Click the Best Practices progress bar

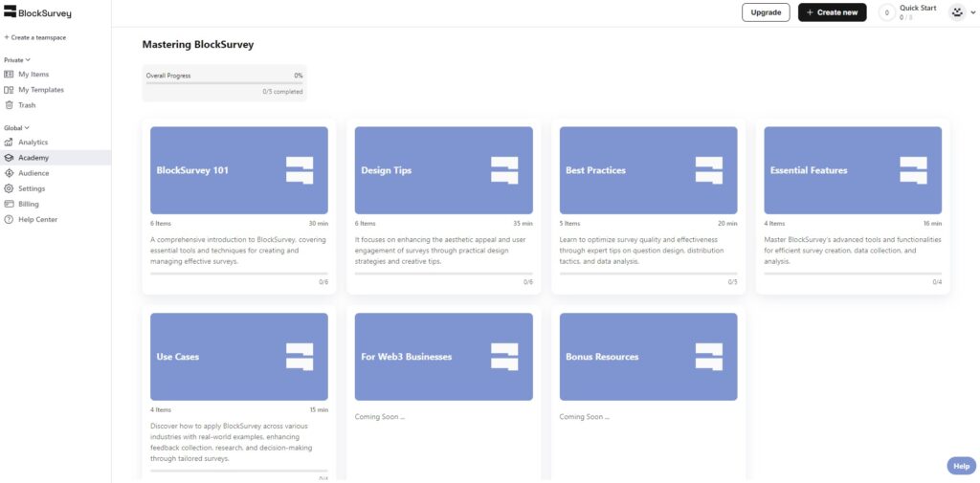[648, 274]
